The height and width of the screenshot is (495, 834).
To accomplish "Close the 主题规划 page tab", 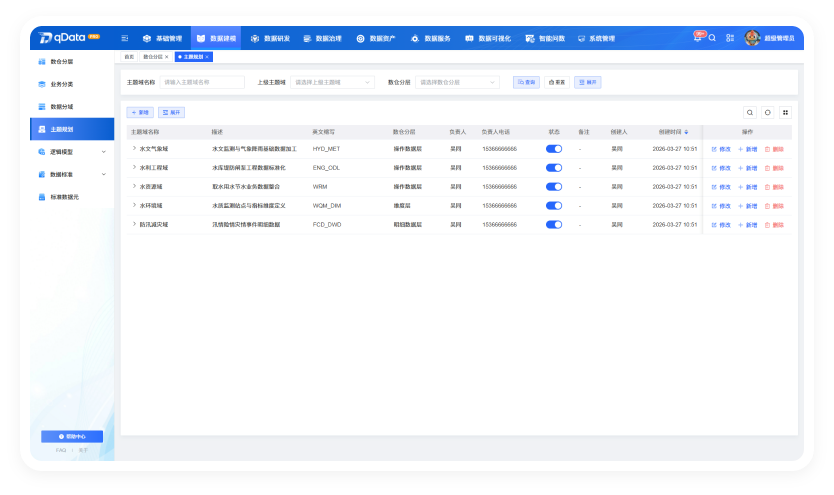I will point(207,57).
